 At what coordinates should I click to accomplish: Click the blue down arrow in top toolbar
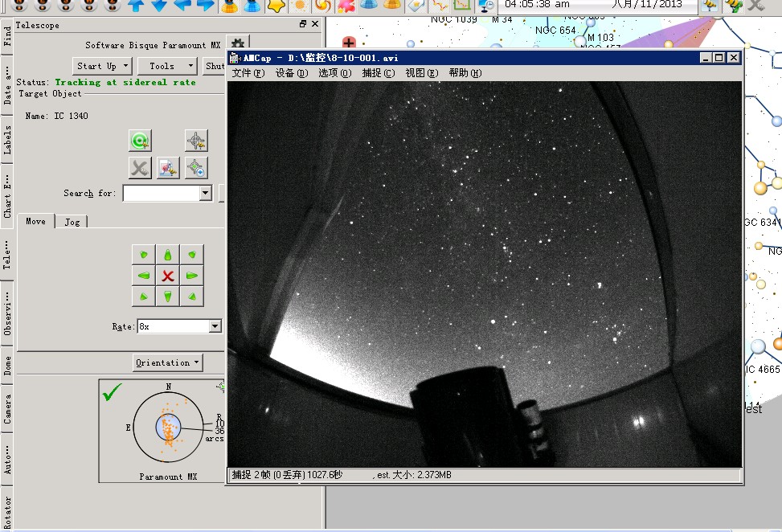159,5
